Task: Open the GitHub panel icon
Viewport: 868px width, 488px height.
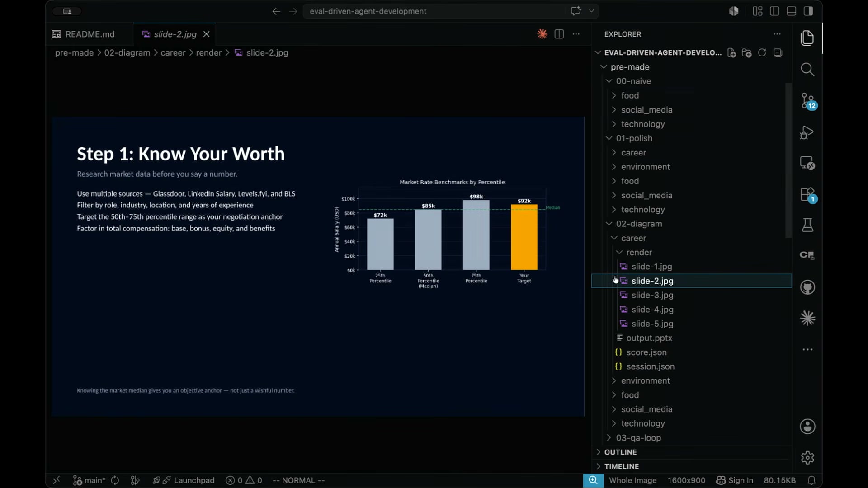Action: click(x=807, y=287)
